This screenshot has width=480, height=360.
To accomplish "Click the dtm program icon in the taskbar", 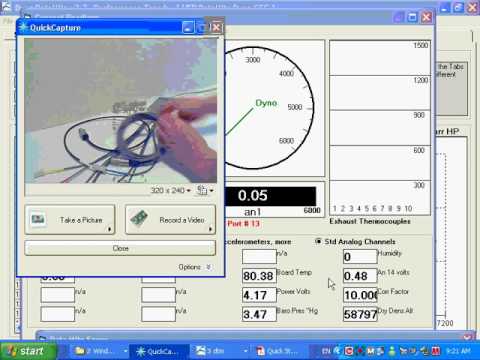I will click(x=201, y=351).
